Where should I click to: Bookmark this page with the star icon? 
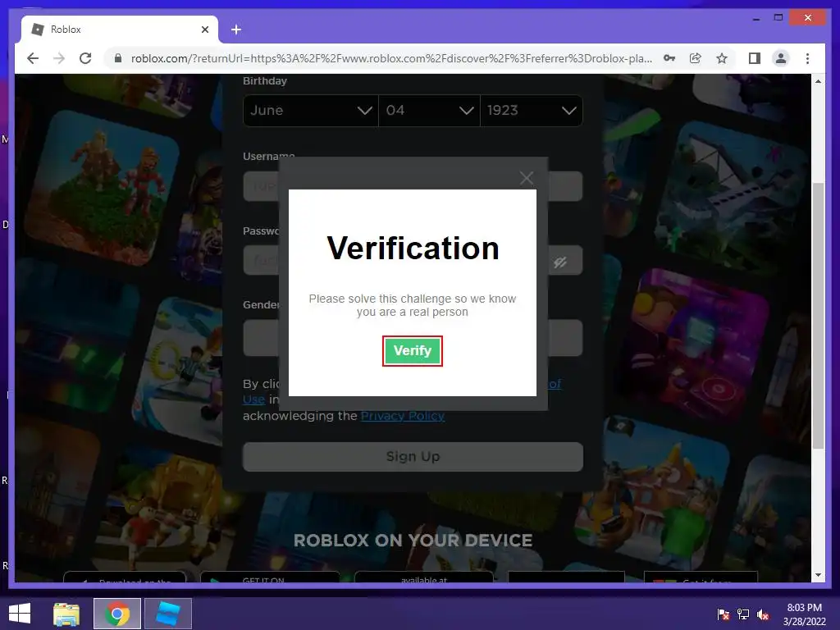(x=722, y=58)
